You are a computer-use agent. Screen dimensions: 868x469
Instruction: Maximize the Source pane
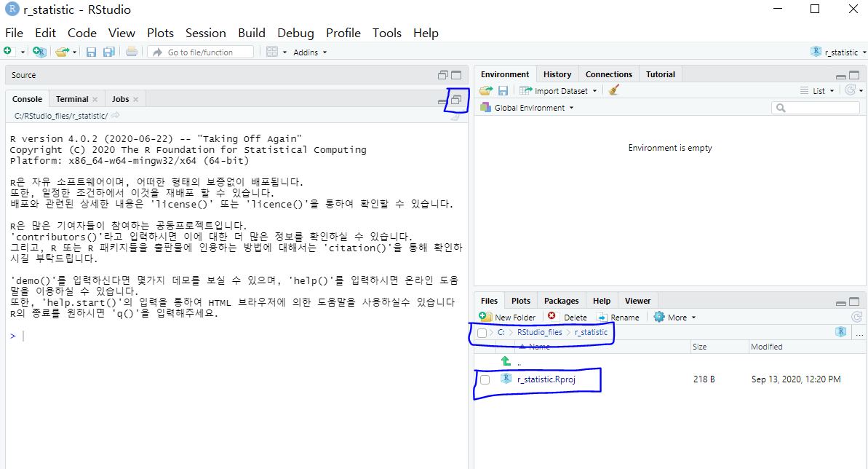point(456,75)
